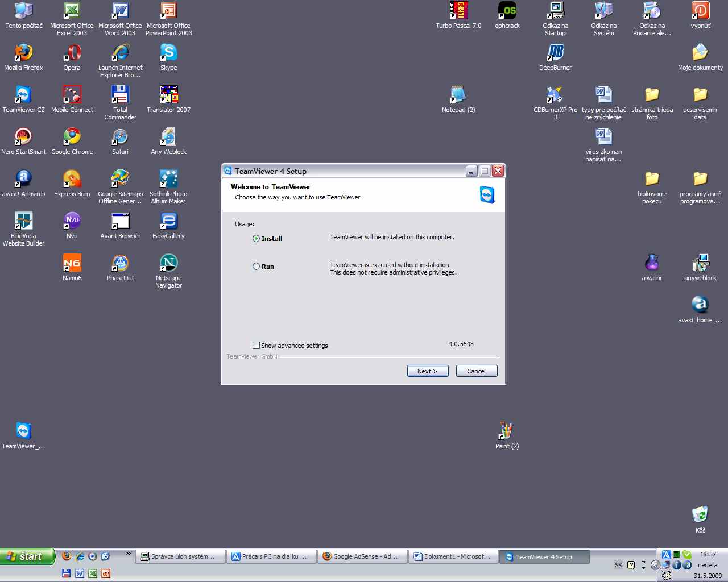Image resolution: width=728 pixels, height=582 pixels.
Task: Select the ophcrack desktop icon
Action: 507,15
